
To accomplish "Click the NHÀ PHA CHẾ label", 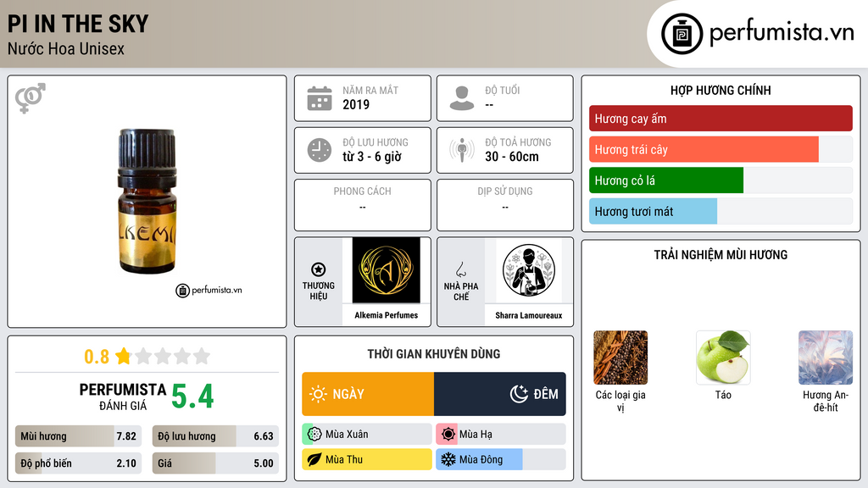I will point(460,291).
